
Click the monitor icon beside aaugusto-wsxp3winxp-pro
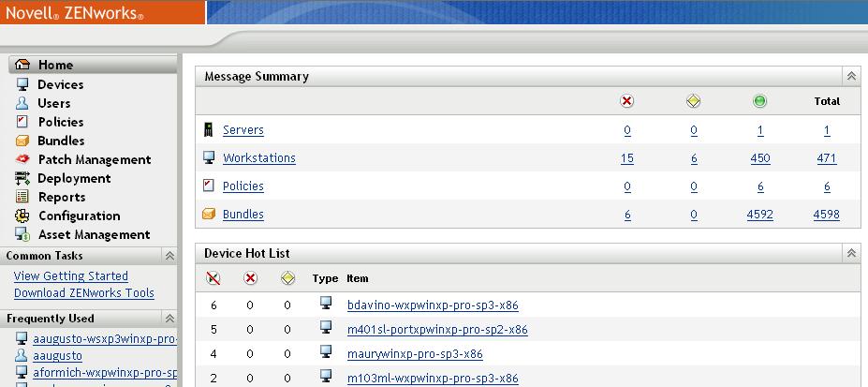click(22, 338)
